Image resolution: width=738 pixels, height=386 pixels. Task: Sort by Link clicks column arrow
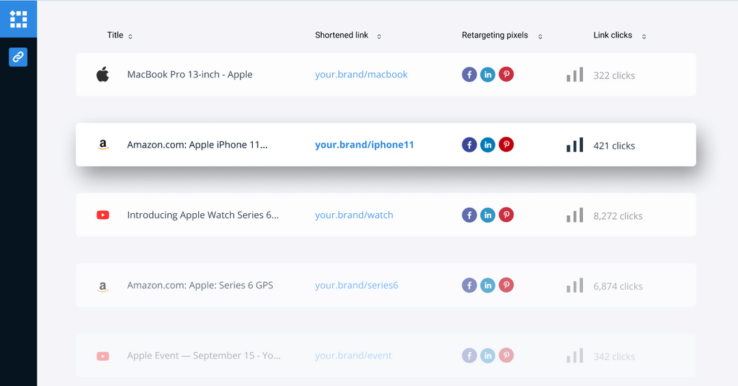644,36
